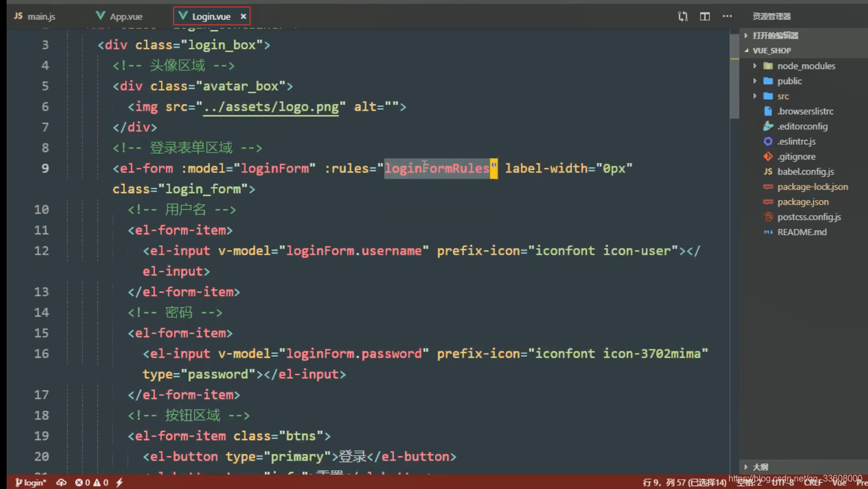Click the package-lock.json npm icon
The width and height of the screenshot is (868, 489).
coord(768,187)
